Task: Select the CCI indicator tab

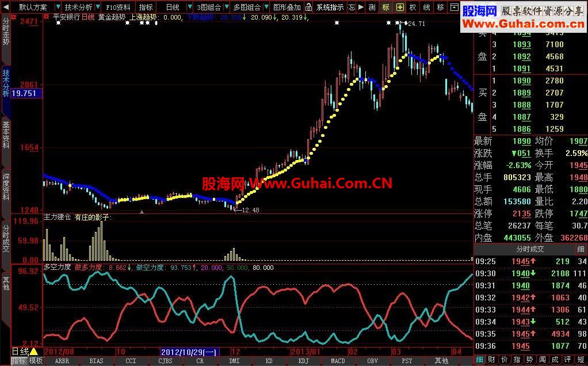Action: point(131,361)
